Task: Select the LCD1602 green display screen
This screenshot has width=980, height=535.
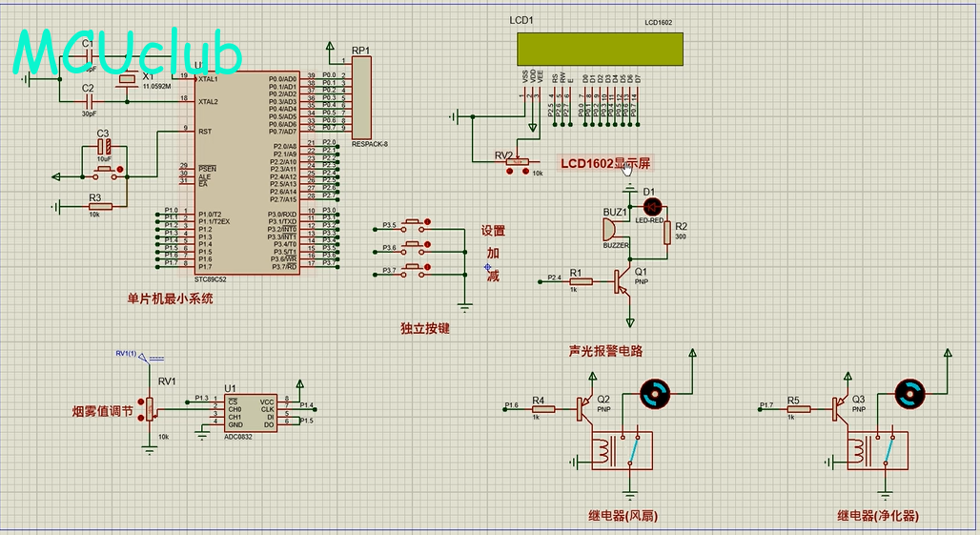Action: (x=601, y=50)
